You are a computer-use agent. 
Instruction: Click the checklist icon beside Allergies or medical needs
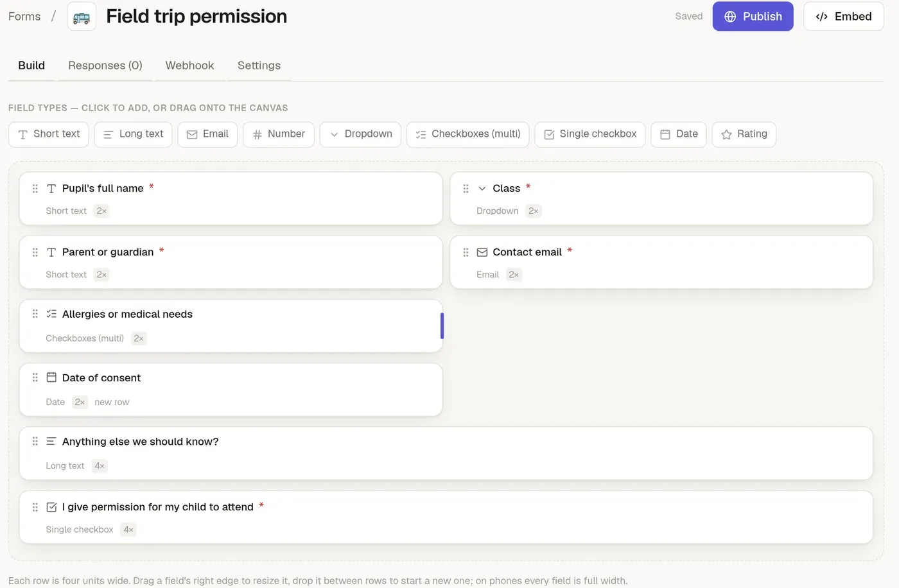pos(51,314)
